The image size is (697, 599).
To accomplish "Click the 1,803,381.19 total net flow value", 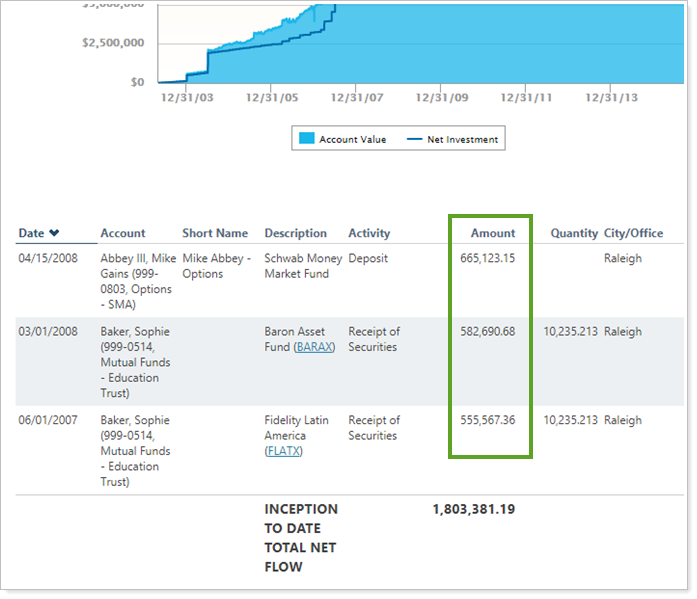I will click(x=473, y=509).
